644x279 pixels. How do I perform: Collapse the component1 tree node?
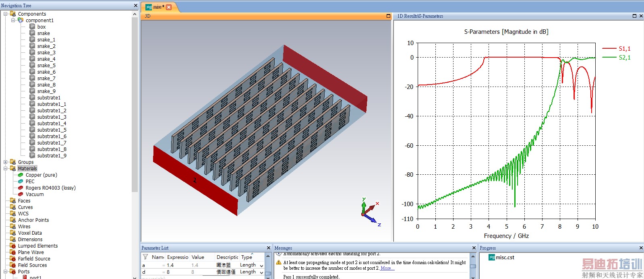click(x=13, y=20)
